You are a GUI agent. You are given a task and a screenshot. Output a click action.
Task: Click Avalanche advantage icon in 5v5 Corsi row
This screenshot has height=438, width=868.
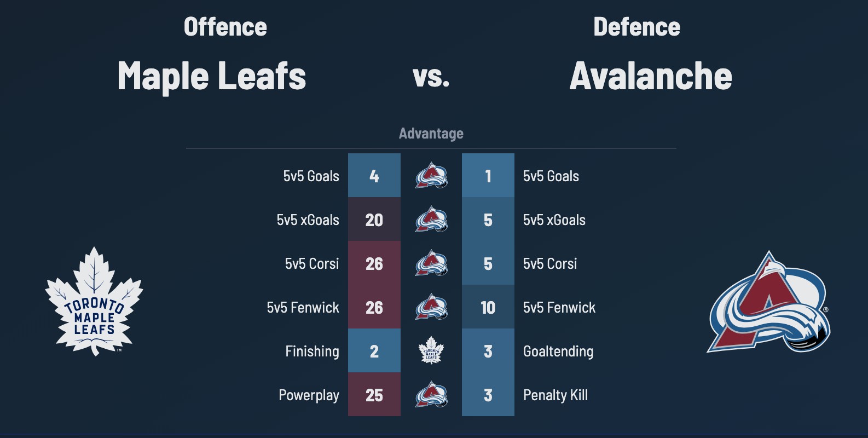click(x=431, y=263)
